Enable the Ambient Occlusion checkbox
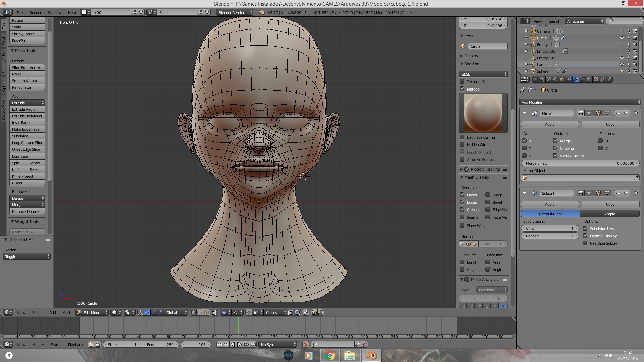The image size is (644, 362). 462,159
